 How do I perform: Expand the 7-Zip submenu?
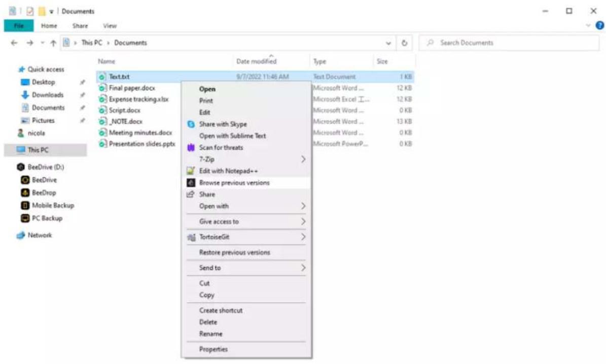(303, 159)
